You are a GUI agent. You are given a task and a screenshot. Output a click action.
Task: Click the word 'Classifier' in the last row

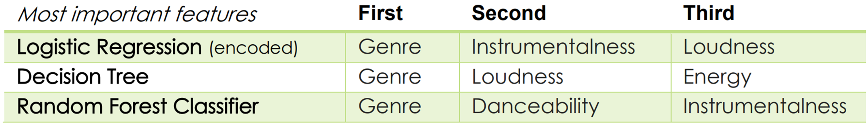pos(216,107)
